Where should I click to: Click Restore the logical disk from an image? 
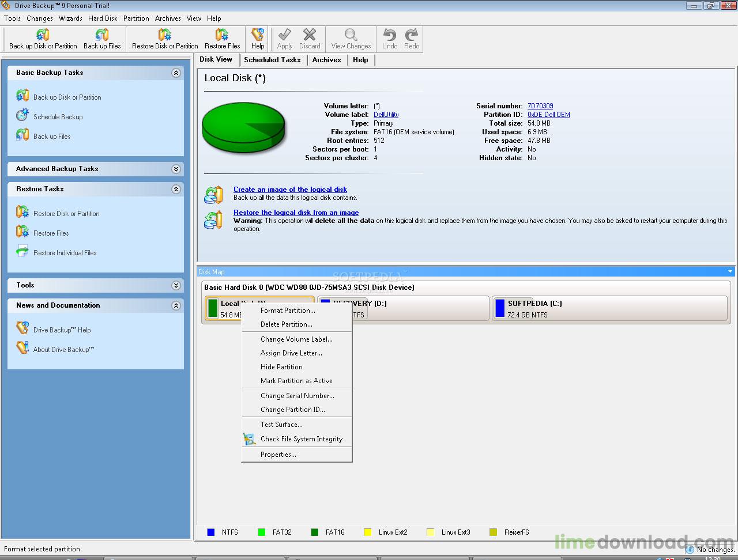296,213
